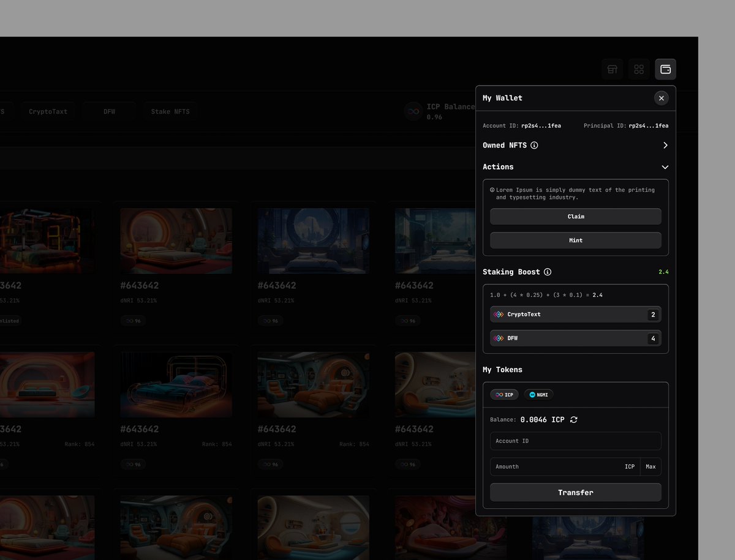Show Staking Boost info icon
The height and width of the screenshot is (560, 735).
point(548,272)
